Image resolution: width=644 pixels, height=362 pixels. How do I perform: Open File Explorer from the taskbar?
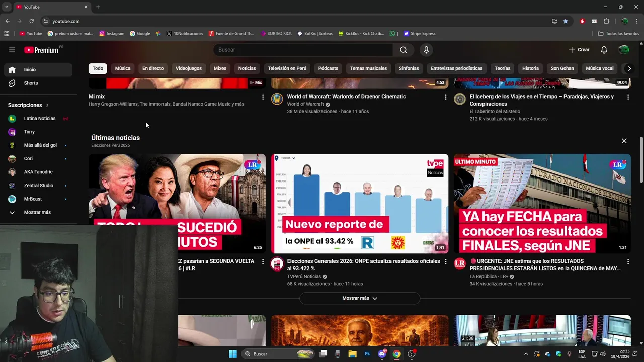coord(353,354)
